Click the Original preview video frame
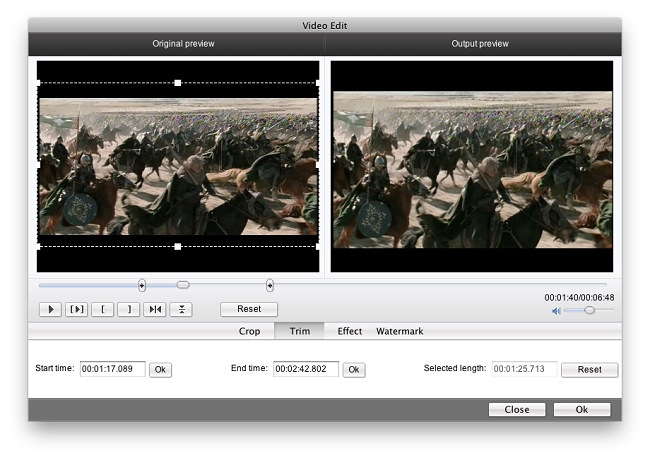 click(178, 167)
